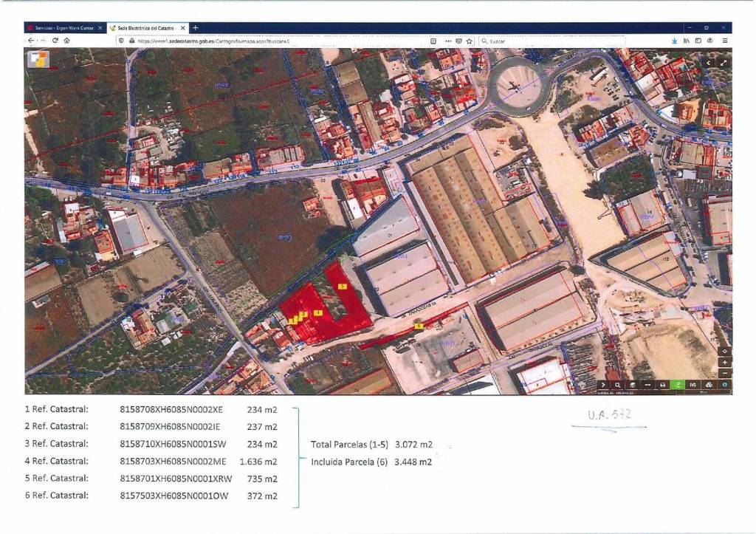
Task: Click the red highlighted parcel number 4
Action: [318, 312]
